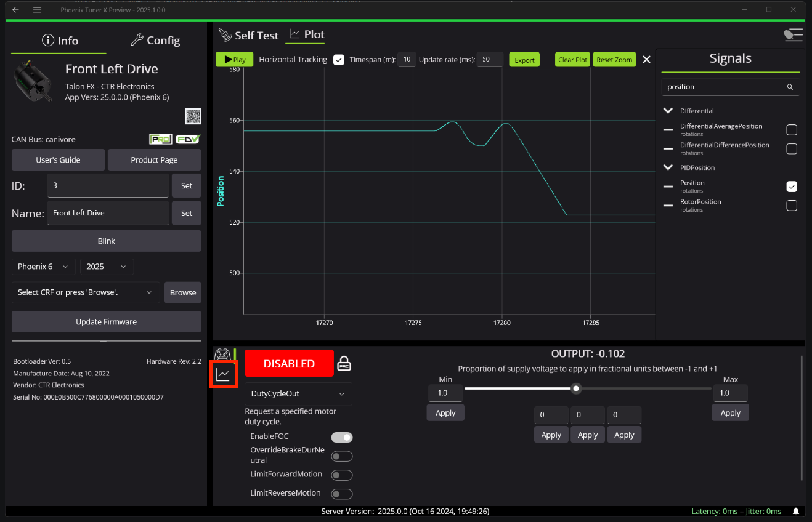The image size is (812, 522).
Task: Close the plot toolbar X icon
Action: pyautogui.click(x=646, y=60)
